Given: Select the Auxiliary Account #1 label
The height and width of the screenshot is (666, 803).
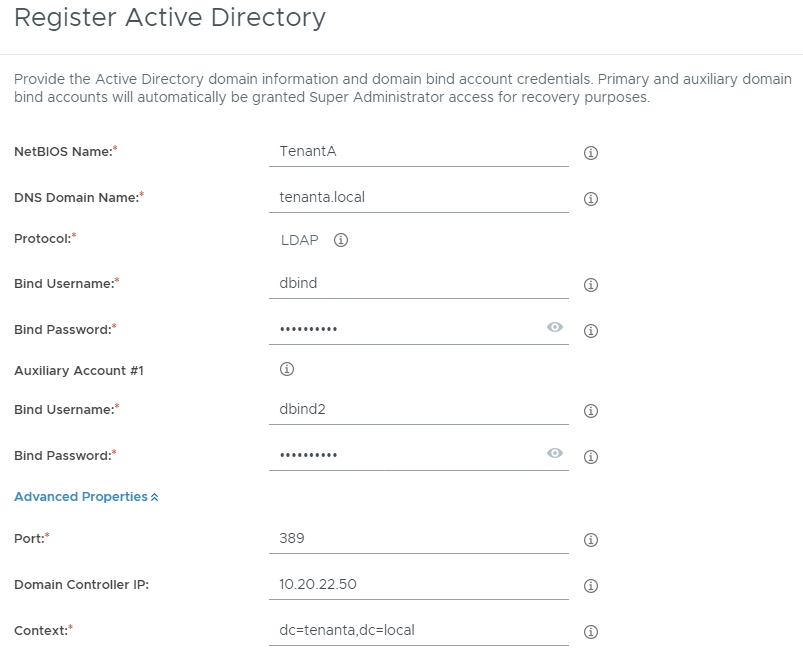Looking at the screenshot, I should click(79, 370).
